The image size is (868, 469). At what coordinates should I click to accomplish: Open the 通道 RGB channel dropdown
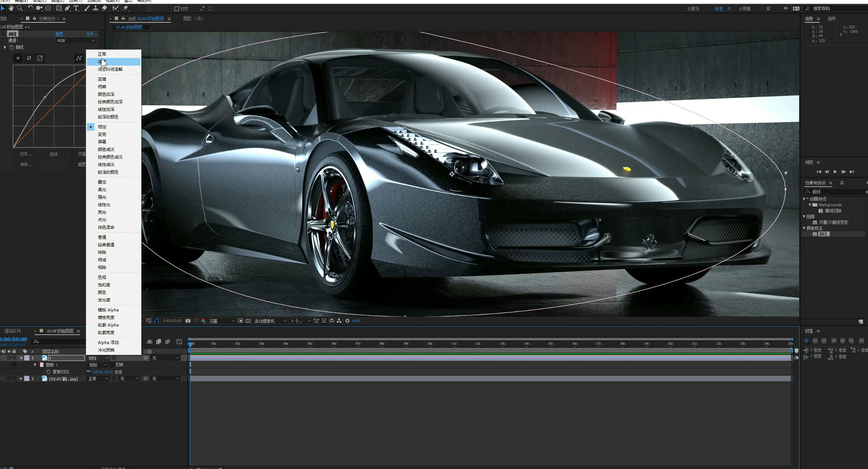click(x=76, y=41)
